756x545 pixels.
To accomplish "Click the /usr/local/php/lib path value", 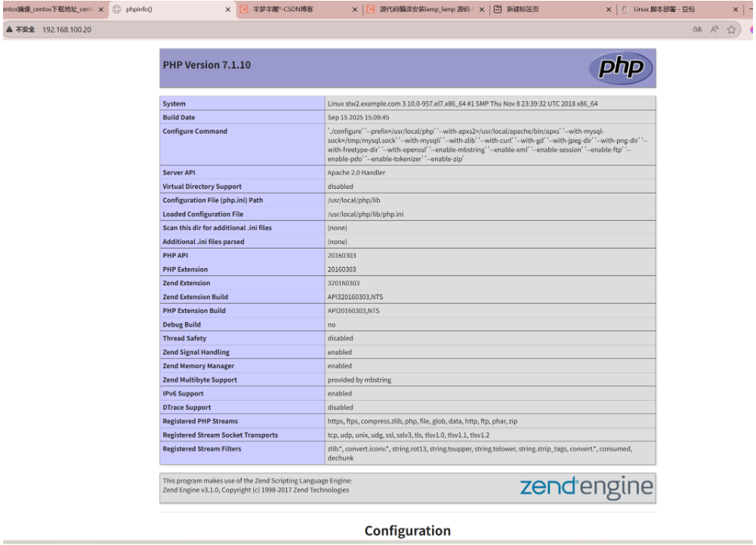I will [x=354, y=200].
